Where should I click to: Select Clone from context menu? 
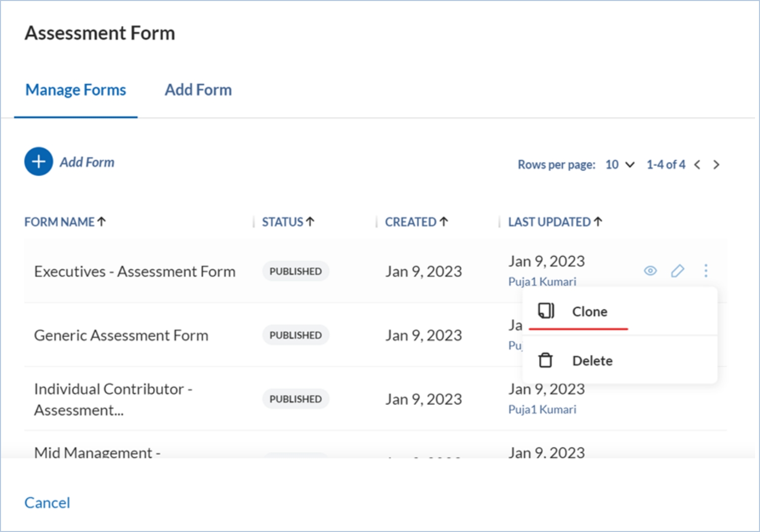(589, 311)
